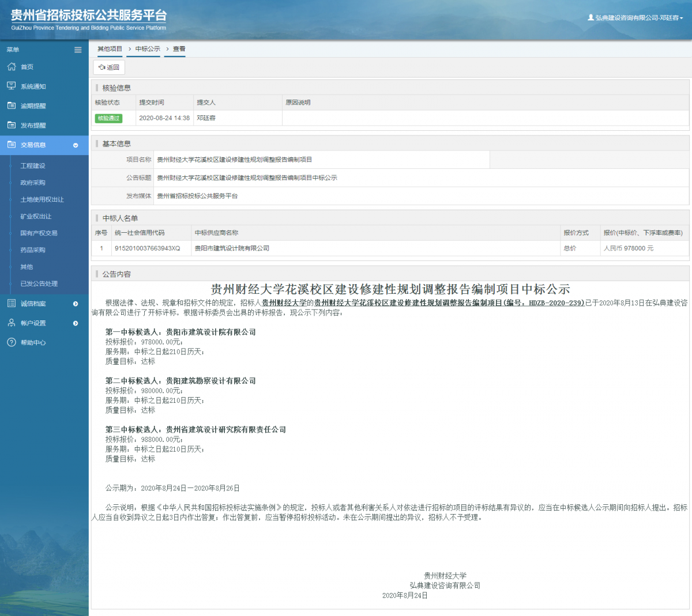Click the 公告内容 section header
The image size is (692, 616).
click(116, 274)
